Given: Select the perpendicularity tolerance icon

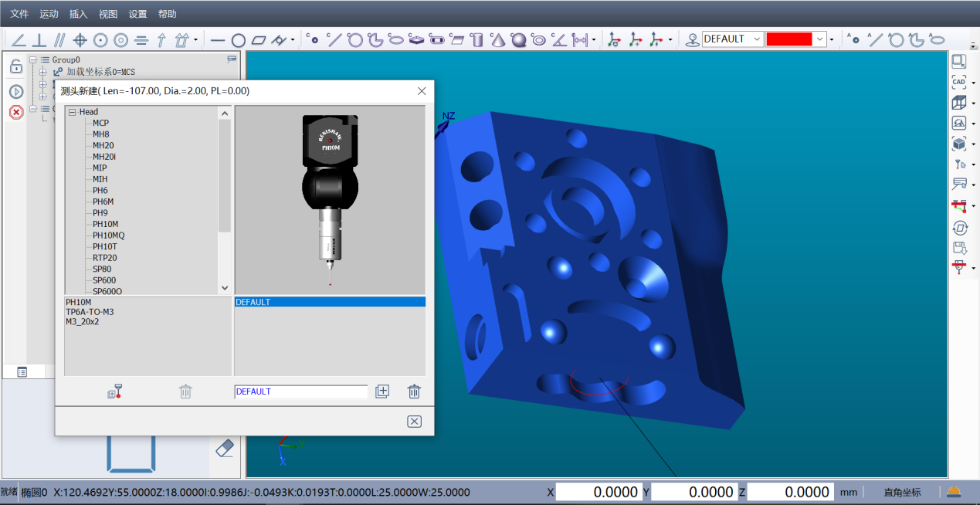Looking at the screenshot, I should point(39,39).
